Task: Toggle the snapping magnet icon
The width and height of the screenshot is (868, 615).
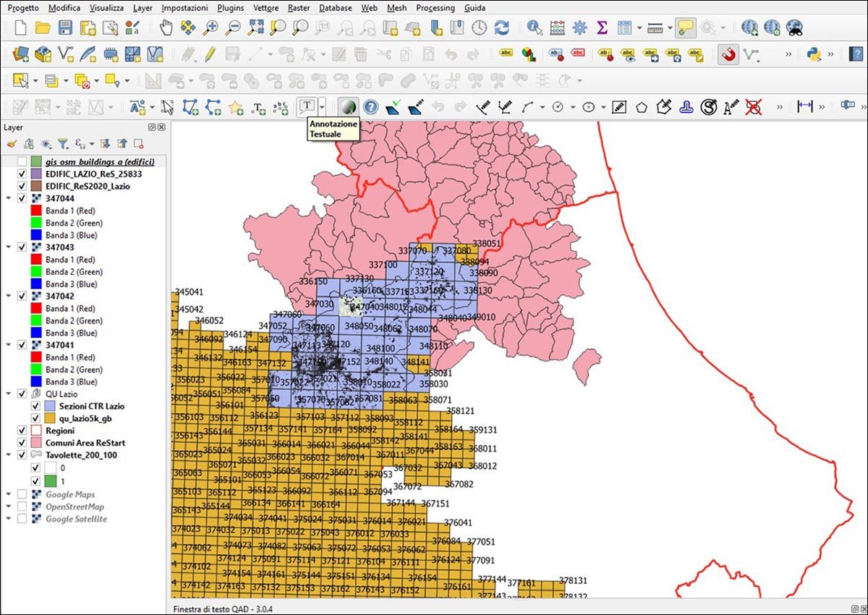Action: (728, 54)
